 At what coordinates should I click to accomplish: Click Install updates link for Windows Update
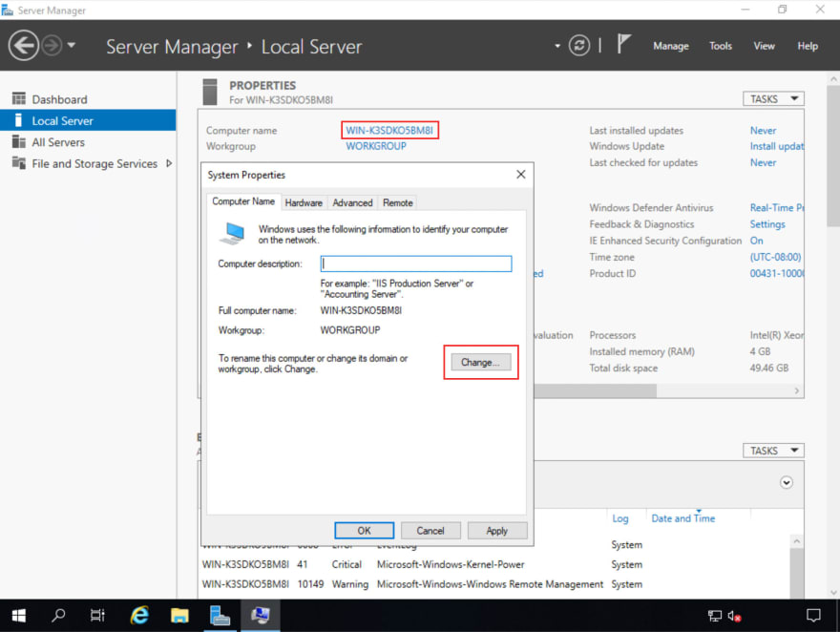tap(777, 146)
